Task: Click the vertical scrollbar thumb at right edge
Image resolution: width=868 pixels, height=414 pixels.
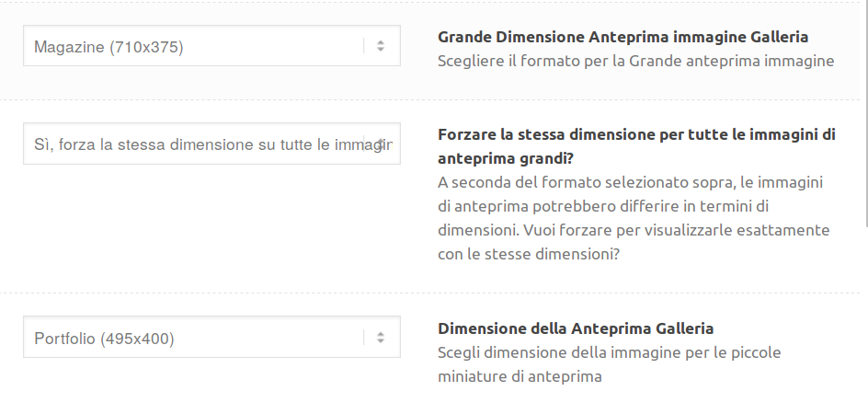Action: (866, 113)
